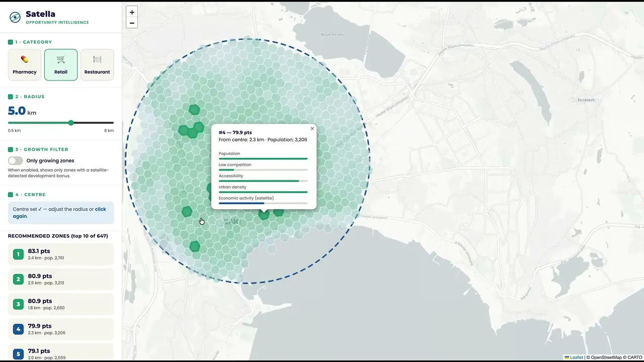Open recommended zone 2, pop. 3,213
Viewport: 644px width, 362px height.
click(61, 279)
